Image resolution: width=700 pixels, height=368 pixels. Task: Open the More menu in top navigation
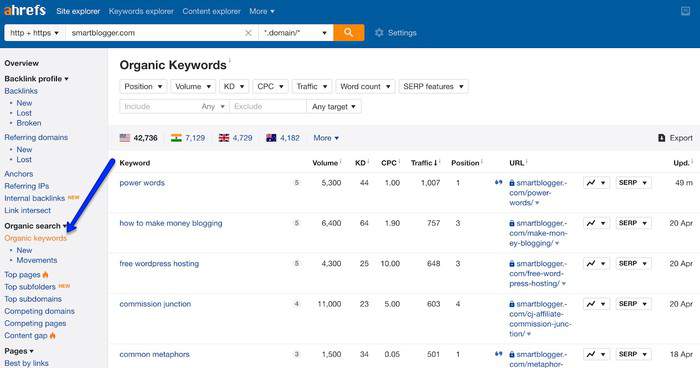tap(262, 11)
